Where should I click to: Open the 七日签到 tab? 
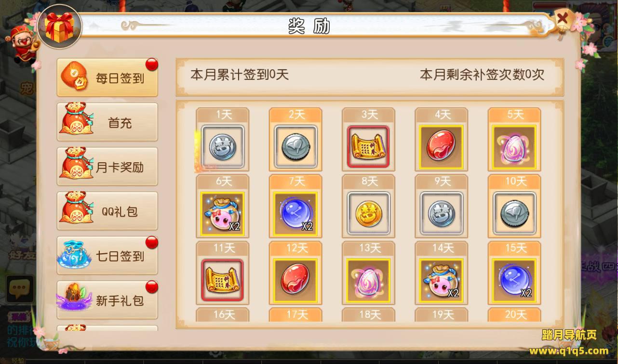click(107, 256)
